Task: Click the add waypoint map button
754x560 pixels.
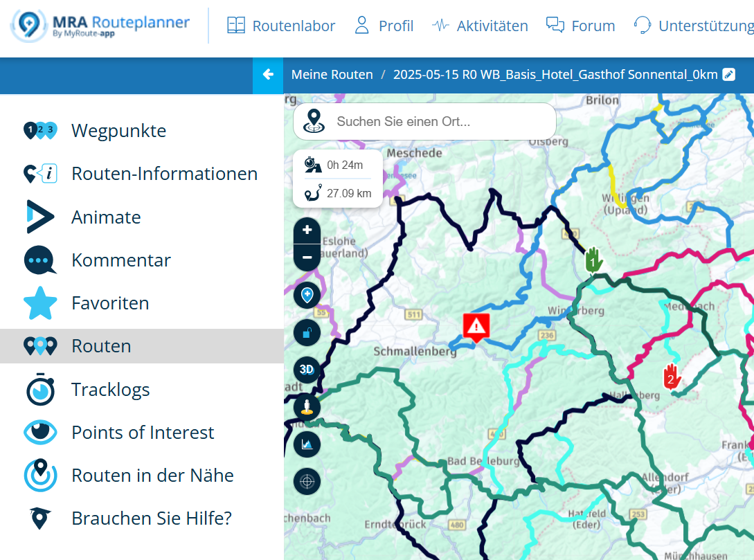Action: pyautogui.click(x=307, y=296)
